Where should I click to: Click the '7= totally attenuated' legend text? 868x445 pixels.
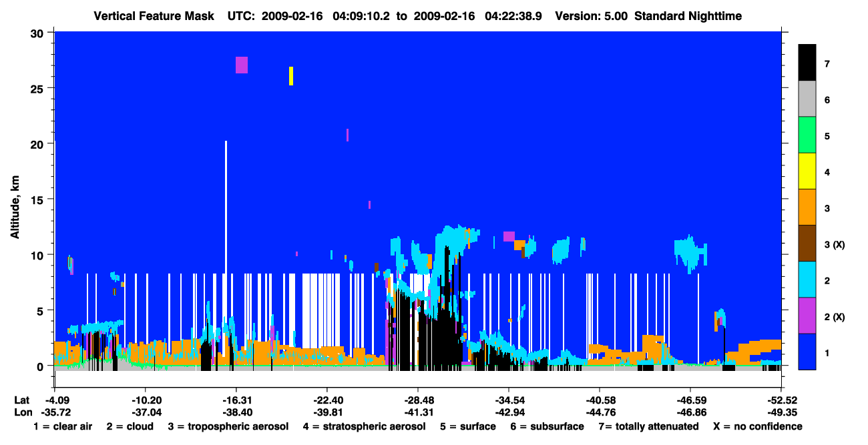click(x=648, y=426)
